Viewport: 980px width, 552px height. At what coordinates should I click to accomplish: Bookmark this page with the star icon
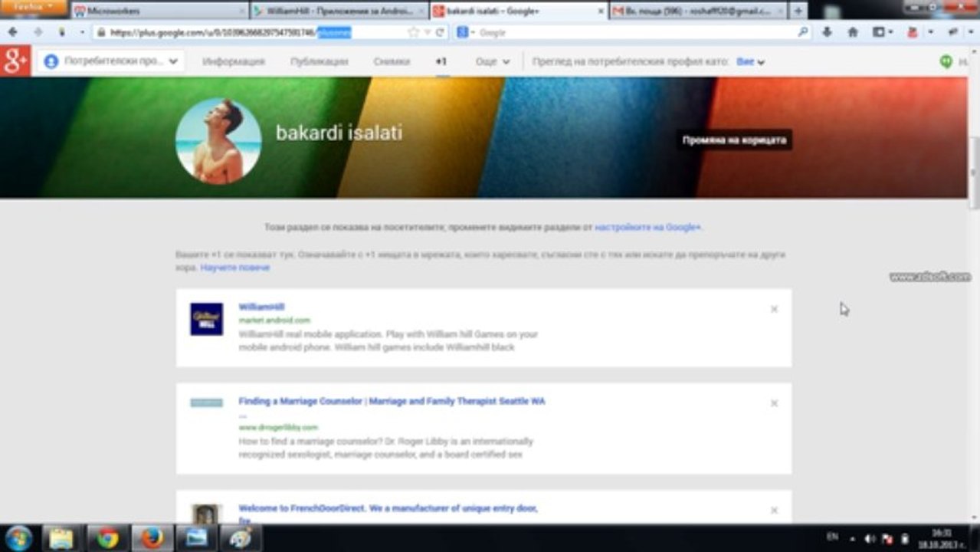413,32
